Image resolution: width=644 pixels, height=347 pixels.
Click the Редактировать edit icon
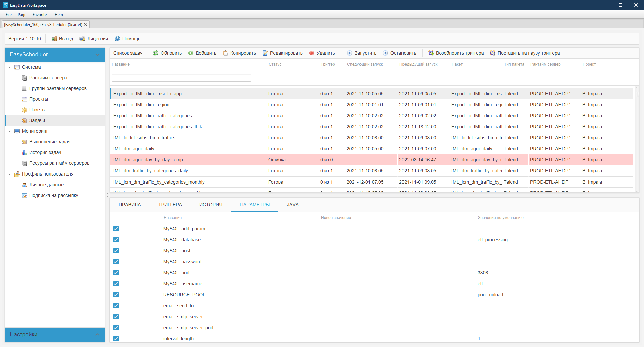(265, 53)
